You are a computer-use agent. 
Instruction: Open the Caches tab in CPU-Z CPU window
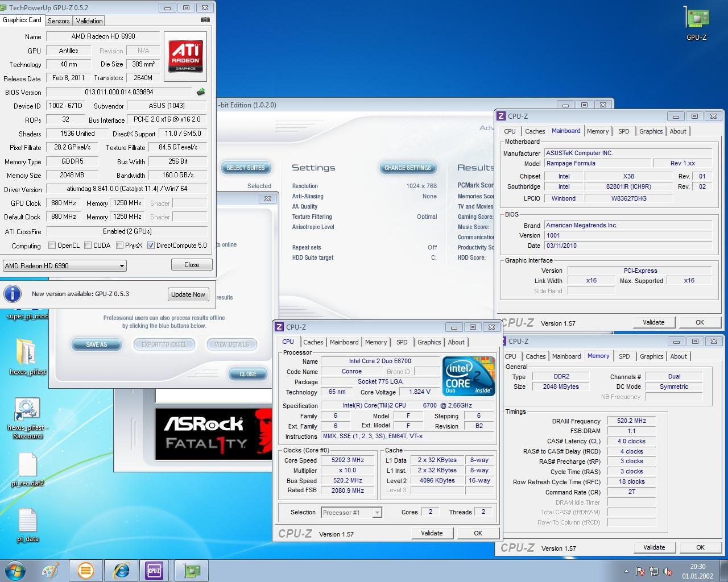point(313,342)
